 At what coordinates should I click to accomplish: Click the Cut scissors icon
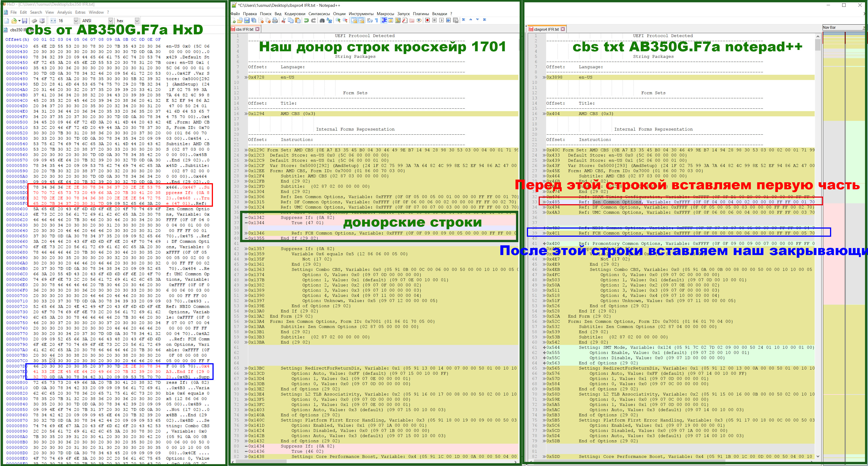(x=284, y=21)
